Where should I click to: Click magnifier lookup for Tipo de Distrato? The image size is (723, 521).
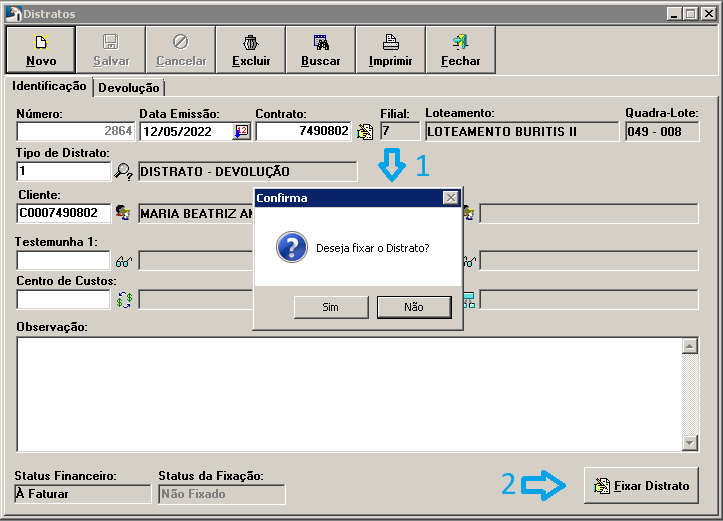pyautogui.click(x=124, y=172)
